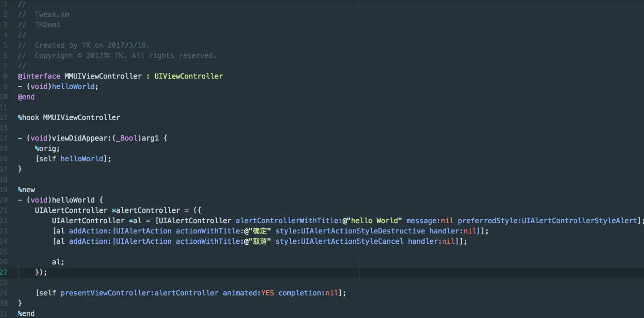Click the '%new' directive
This screenshot has width=644, height=318.
click(x=26, y=189)
